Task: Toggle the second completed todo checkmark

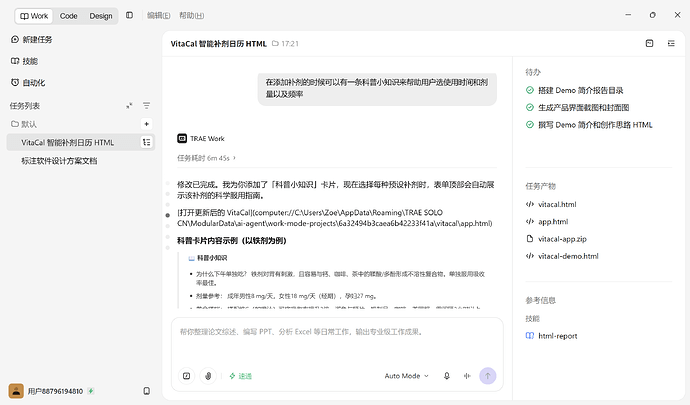Action: click(530, 107)
